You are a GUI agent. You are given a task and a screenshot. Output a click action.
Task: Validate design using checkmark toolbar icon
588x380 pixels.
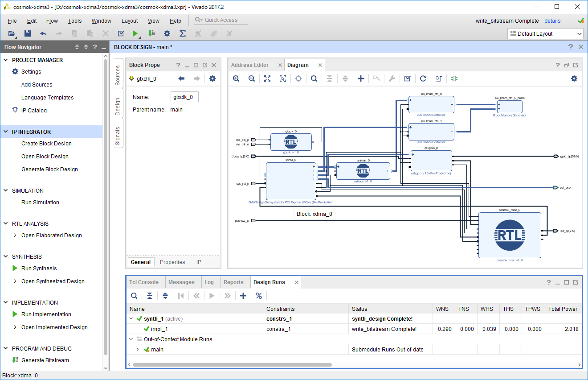click(407, 78)
